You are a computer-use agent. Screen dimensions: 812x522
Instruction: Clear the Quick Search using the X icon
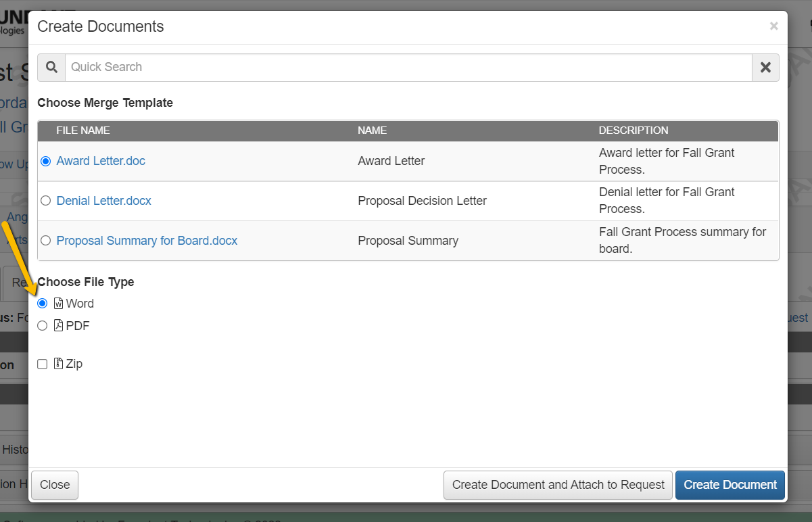pyautogui.click(x=765, y=67)
